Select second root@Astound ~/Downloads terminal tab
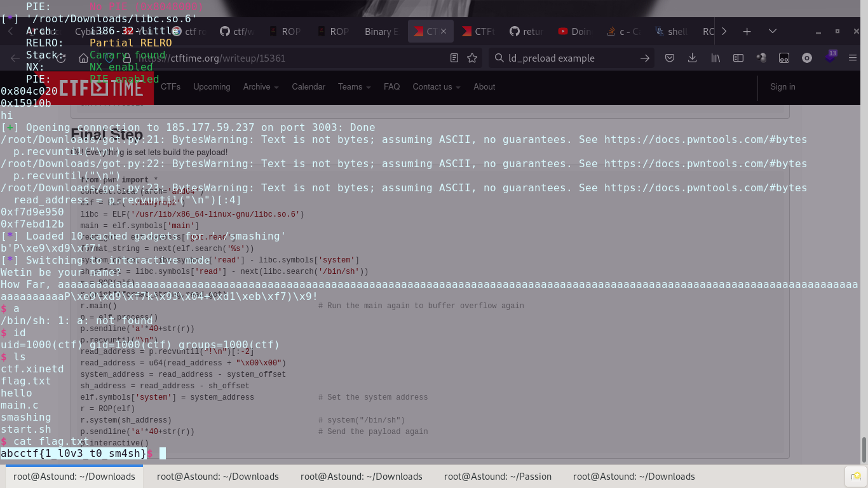This screenshot has width=868, height=488. (218, 476)
